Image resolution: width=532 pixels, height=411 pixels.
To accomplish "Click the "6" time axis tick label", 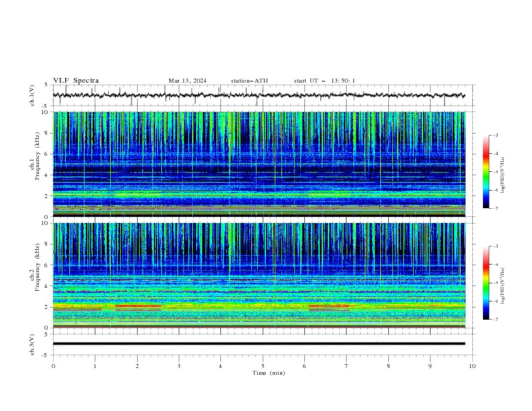I will pos(304,366).
